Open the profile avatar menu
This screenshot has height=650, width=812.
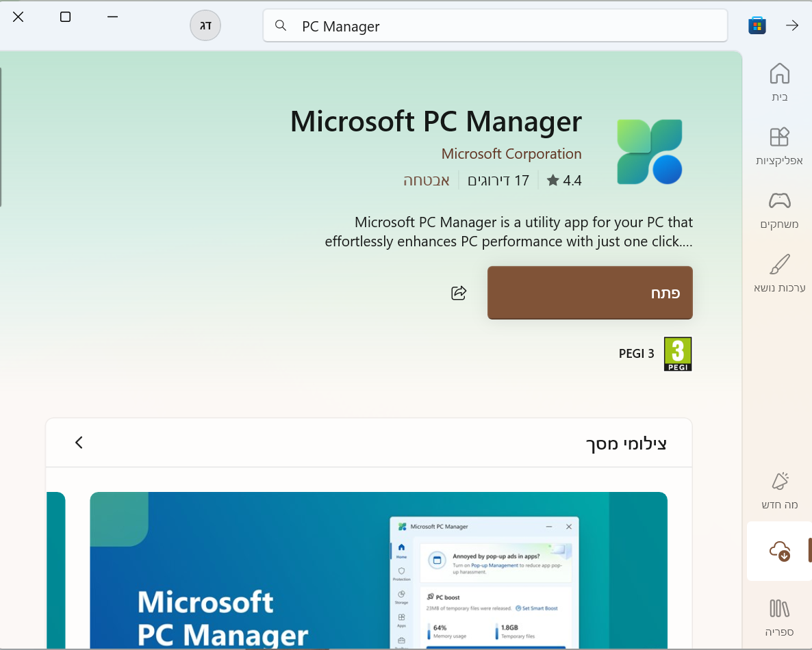tap(205, 25)
